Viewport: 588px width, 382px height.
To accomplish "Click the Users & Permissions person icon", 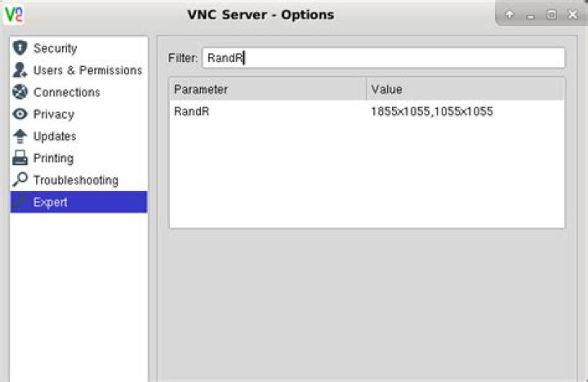I will (20, 70).
